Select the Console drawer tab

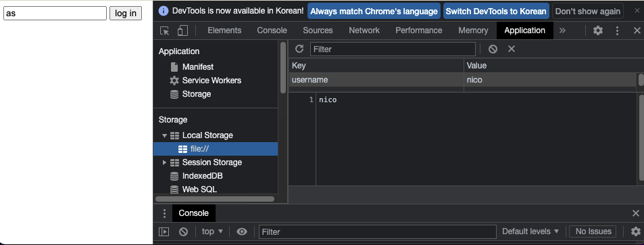tap(193, 213)
